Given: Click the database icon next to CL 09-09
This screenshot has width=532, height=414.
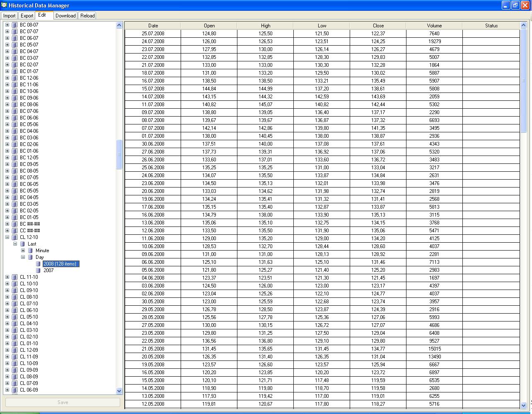Looking at the screenshot, I should coord(15,370).
